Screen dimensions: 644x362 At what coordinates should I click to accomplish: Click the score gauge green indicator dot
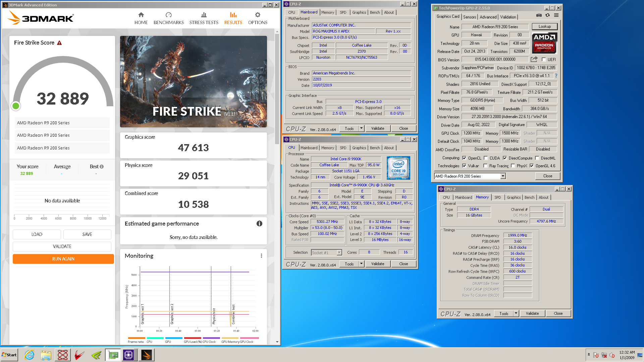point(15,106)
